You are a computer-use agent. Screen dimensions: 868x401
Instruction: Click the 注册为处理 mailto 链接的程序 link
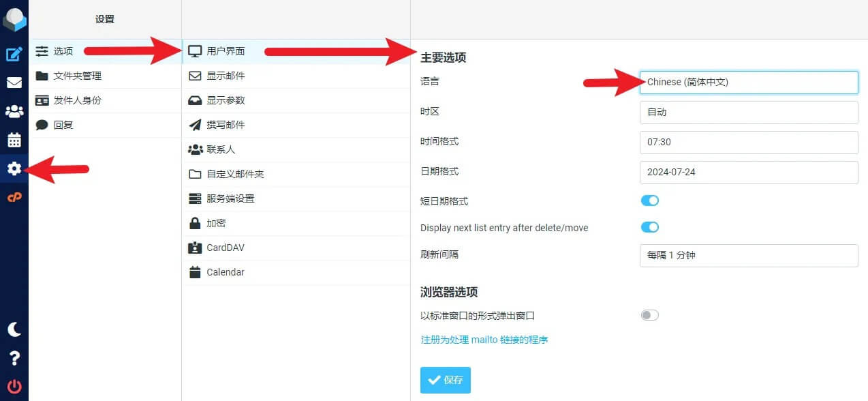484,340
